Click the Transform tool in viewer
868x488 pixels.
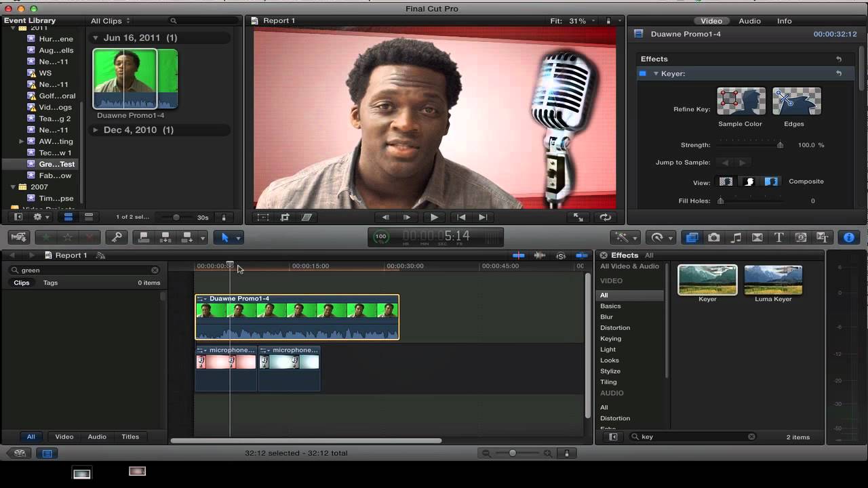click(263, 218)
